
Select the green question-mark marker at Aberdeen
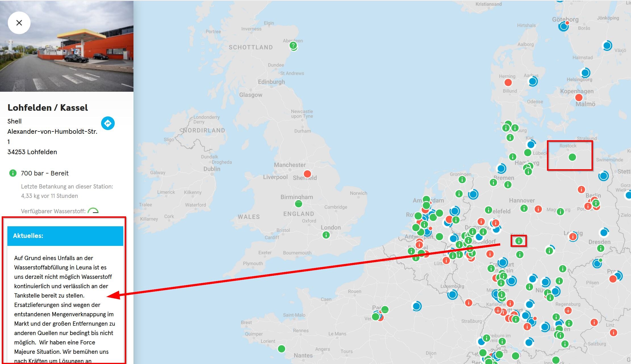(x=293, y=45)
